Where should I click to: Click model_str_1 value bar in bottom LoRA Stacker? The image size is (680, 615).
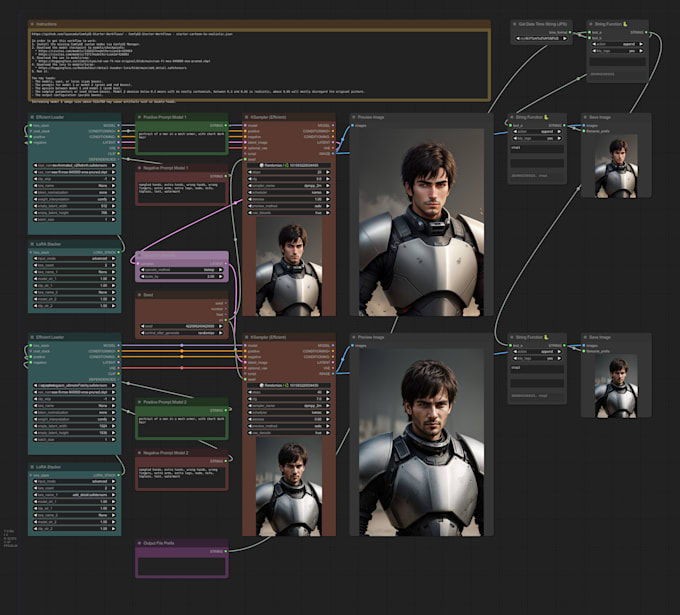(75, 502)
